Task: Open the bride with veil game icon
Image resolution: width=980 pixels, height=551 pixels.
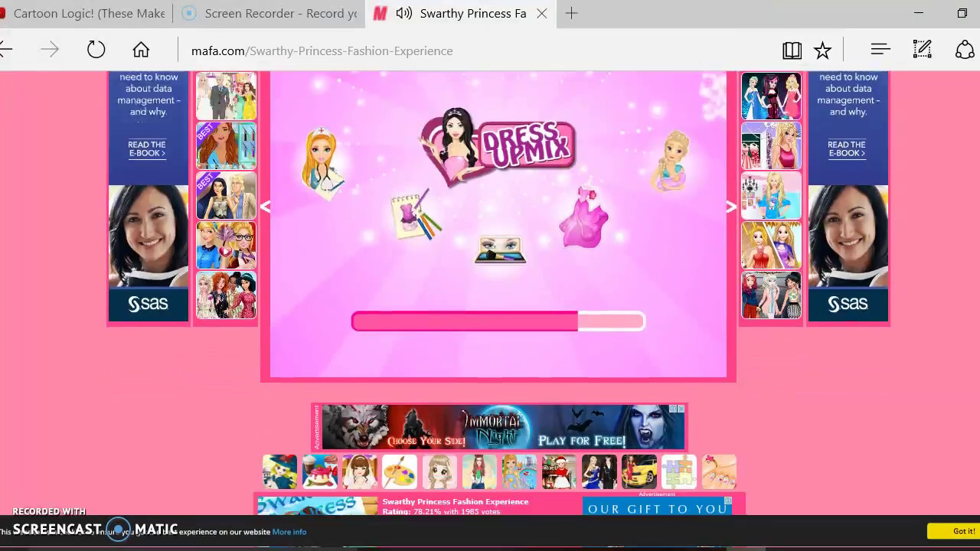Action: 359,471
